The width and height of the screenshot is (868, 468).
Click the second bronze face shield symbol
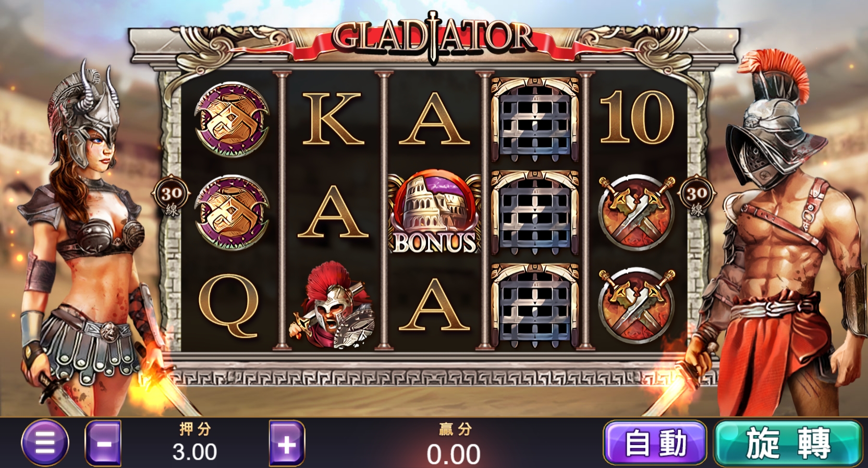pyautogui.click(x=231, y=212)
